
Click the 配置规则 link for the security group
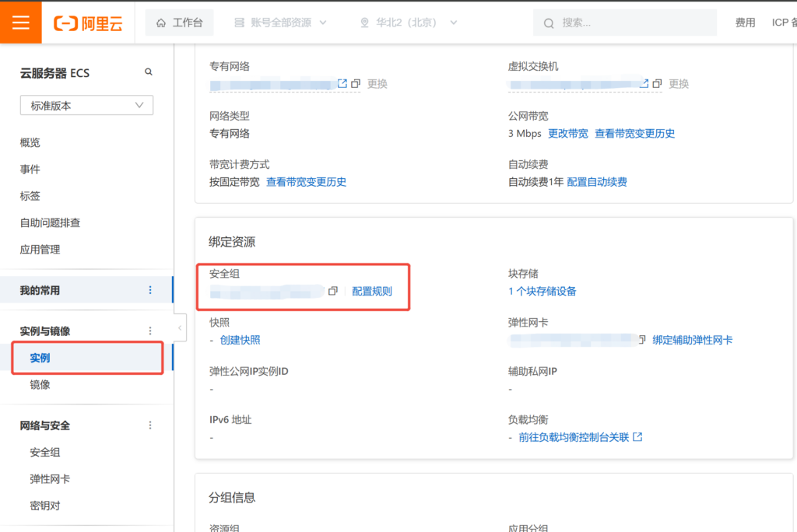[x=372, y=291]
